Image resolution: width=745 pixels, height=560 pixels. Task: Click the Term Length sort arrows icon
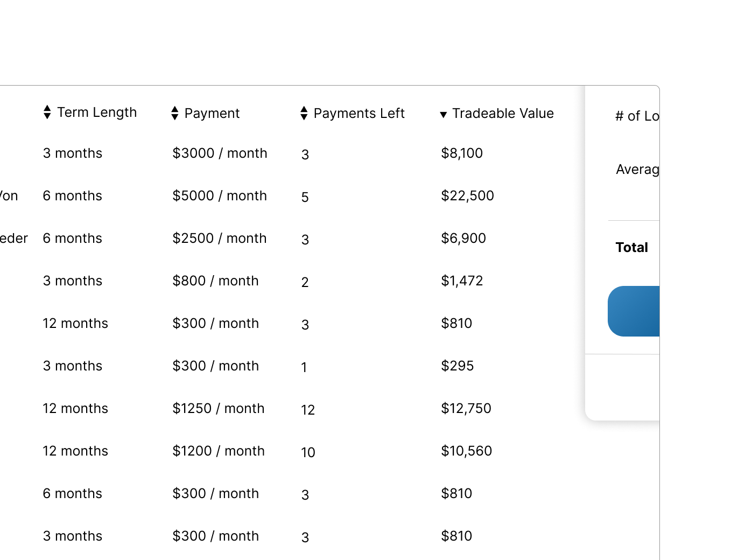pyautogui.click(x=47, y=113)
